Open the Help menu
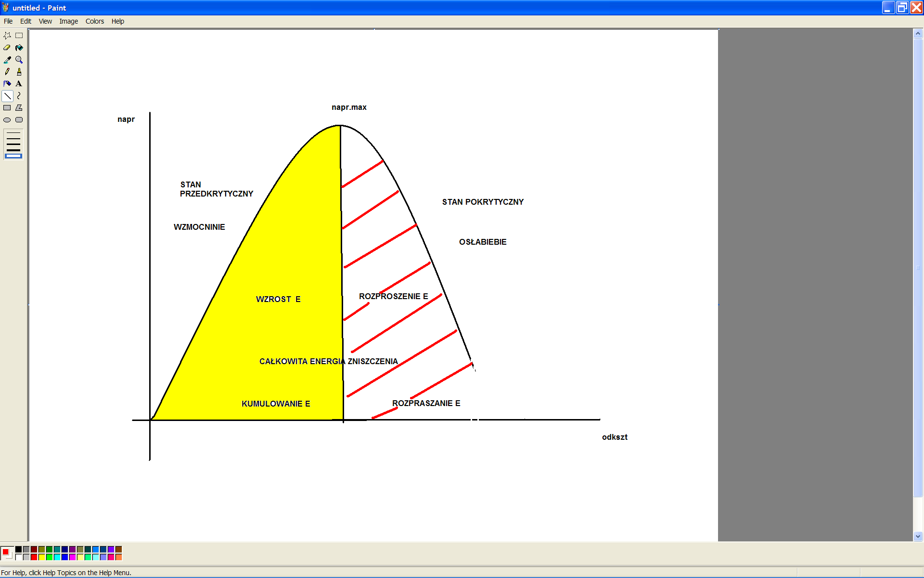Screen dimensions: 924x578 [118, 21]
